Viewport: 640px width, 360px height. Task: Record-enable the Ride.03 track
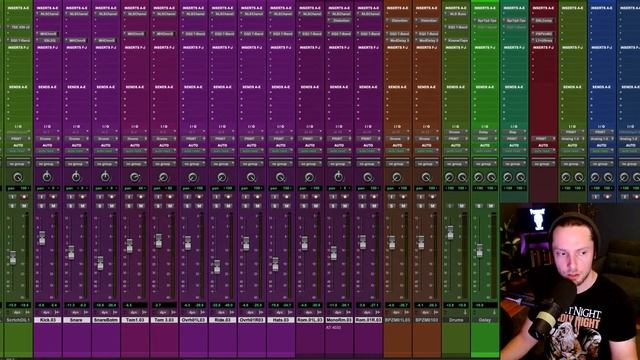click(228, 197)
